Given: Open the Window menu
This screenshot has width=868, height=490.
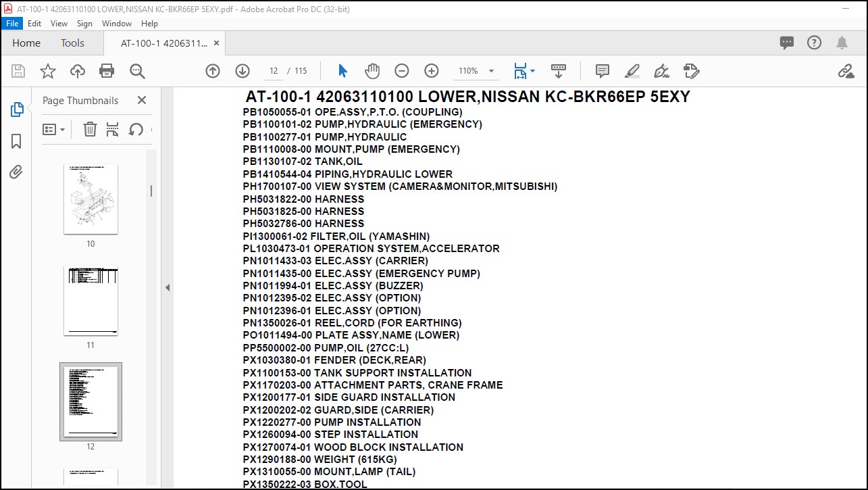Looking at the screenshot, I should [117, 23].
